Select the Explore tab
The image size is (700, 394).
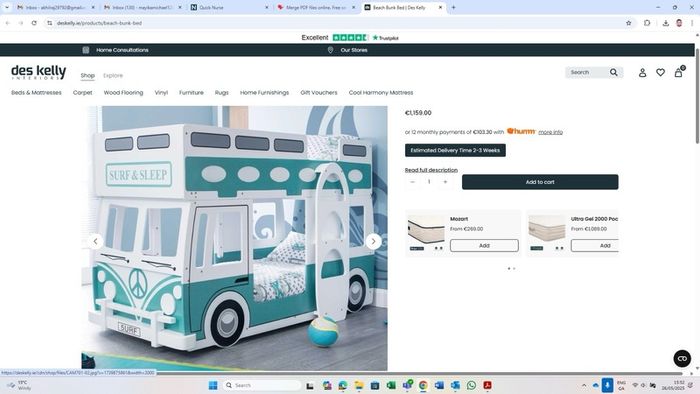click(113, 75)
